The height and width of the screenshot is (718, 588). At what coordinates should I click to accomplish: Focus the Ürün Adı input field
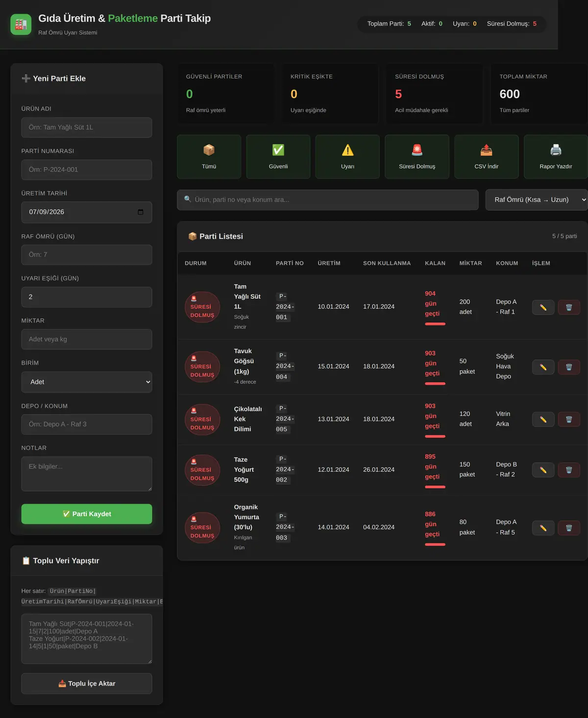[x=87, y=127]
